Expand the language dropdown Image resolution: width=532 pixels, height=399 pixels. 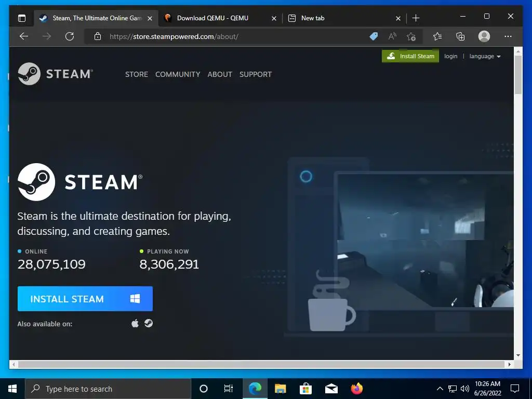pyautogui.click(x=485, y=56)
